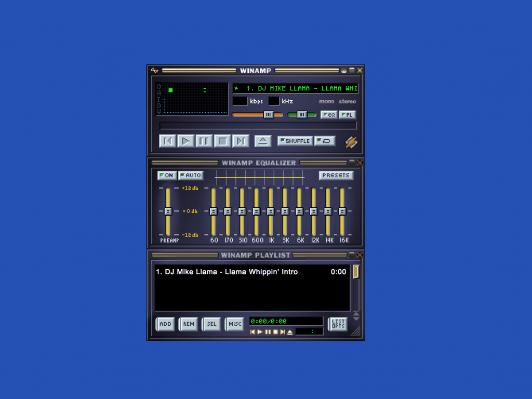
Task: Pause playback with the main Pause button
Action: (x=204, y=141)
